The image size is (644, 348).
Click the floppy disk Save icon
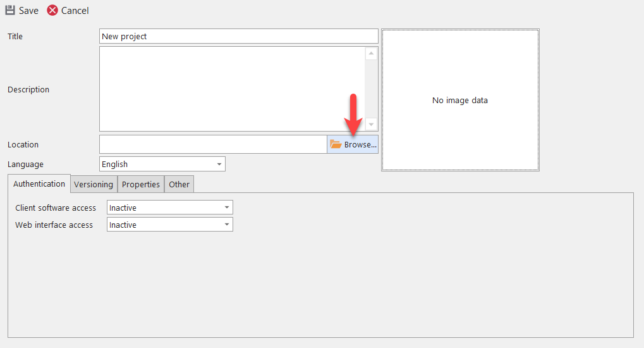click(10, 10)
